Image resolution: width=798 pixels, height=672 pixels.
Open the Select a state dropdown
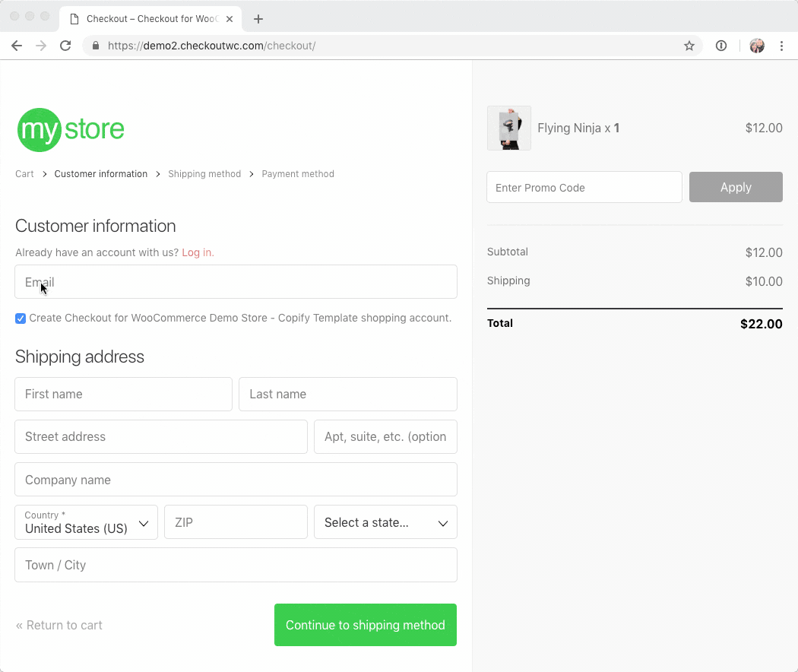pyautogui.click(x=386, y=522)
